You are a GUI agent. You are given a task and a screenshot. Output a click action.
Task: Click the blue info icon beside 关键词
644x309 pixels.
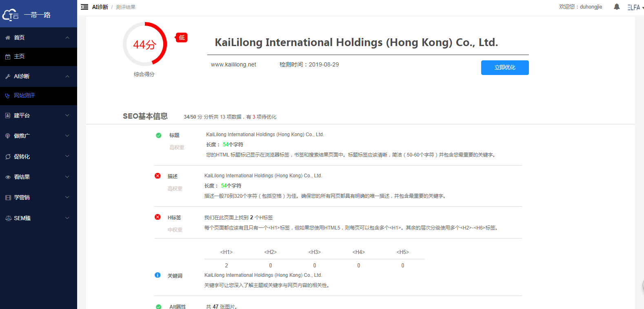[158, 275]
